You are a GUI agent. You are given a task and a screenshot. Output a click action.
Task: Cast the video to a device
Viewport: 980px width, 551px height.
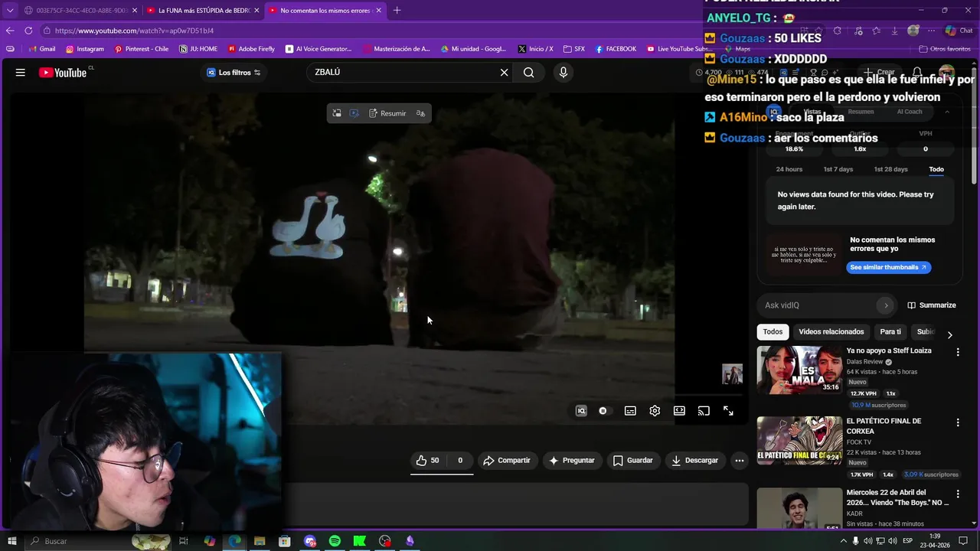704,411
